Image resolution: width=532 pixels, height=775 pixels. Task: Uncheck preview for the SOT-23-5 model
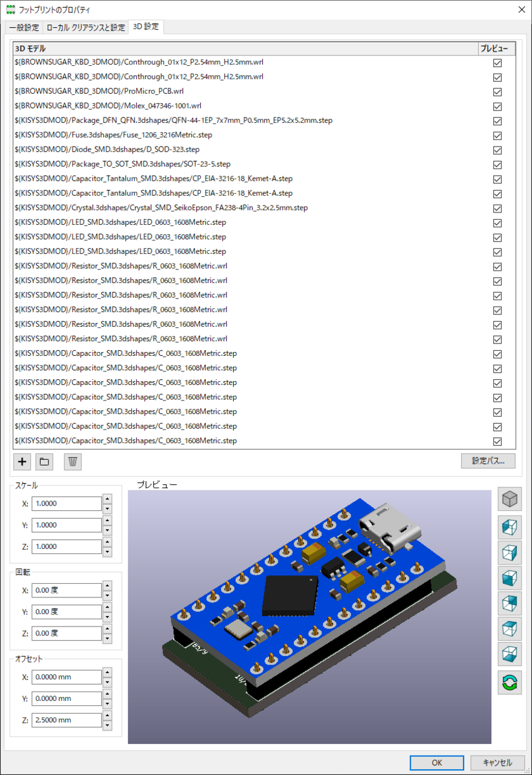(497, 165)
